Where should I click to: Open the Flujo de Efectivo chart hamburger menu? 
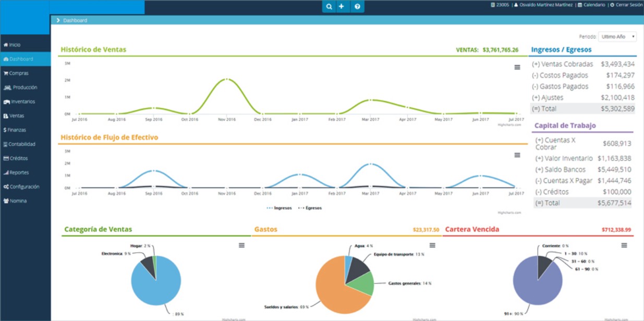(x=517, y=155)
